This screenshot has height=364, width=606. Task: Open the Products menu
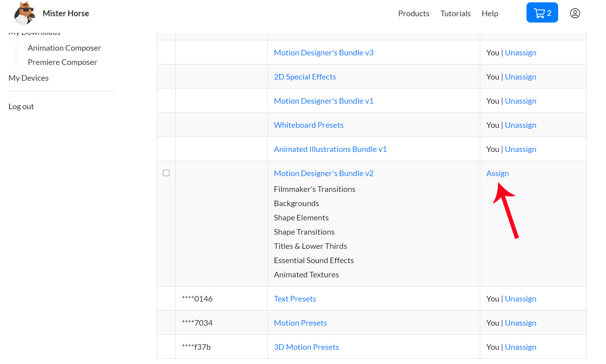tap(413, 13)
